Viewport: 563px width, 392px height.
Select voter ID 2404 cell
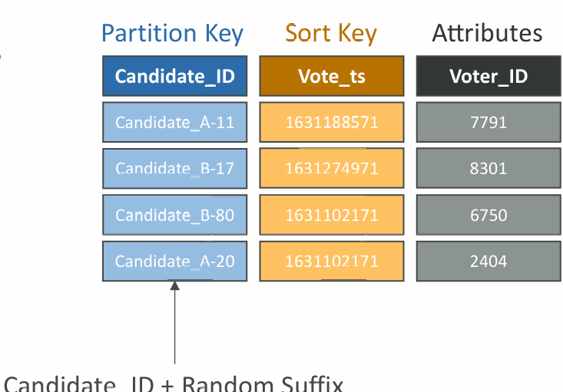pyautogui.click(x=488, y=261)
